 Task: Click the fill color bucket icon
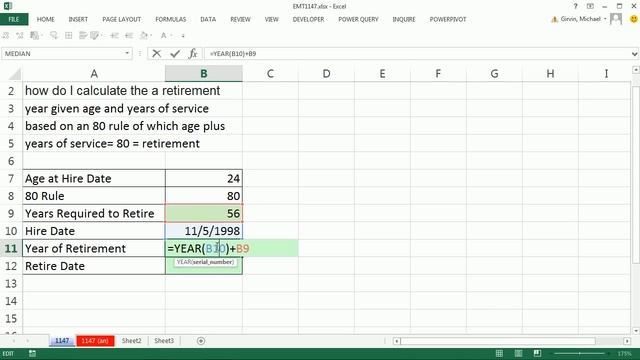point(144,36)
